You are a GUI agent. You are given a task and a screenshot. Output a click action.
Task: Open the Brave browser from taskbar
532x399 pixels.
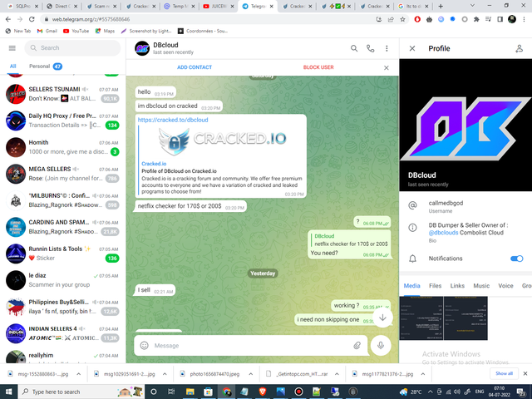[263, 392]
